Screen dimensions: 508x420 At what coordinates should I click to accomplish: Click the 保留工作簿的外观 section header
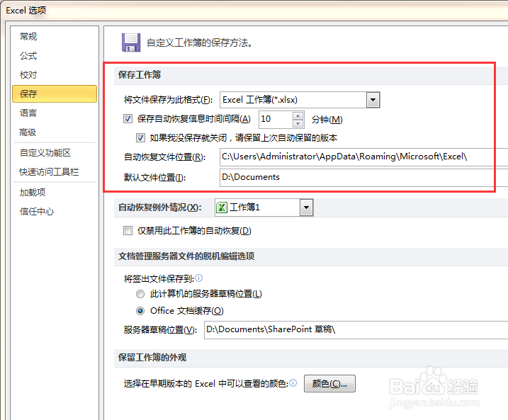click(x=152, y=358)
